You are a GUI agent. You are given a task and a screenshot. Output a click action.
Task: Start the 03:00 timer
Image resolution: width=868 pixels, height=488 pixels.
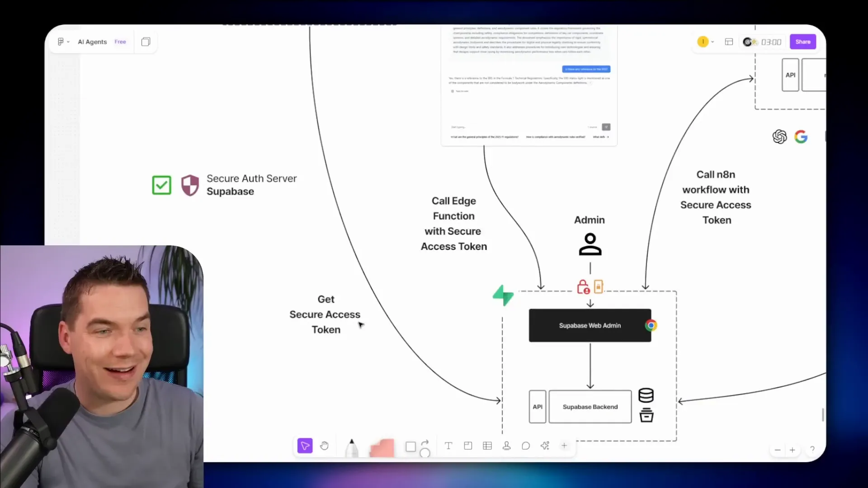[x=771, y=42]
